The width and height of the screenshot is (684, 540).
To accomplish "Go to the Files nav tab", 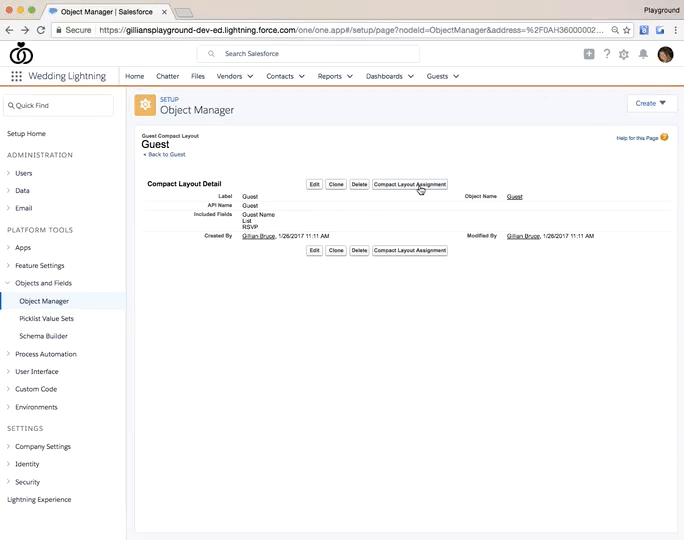I will [x=198, y=76].
